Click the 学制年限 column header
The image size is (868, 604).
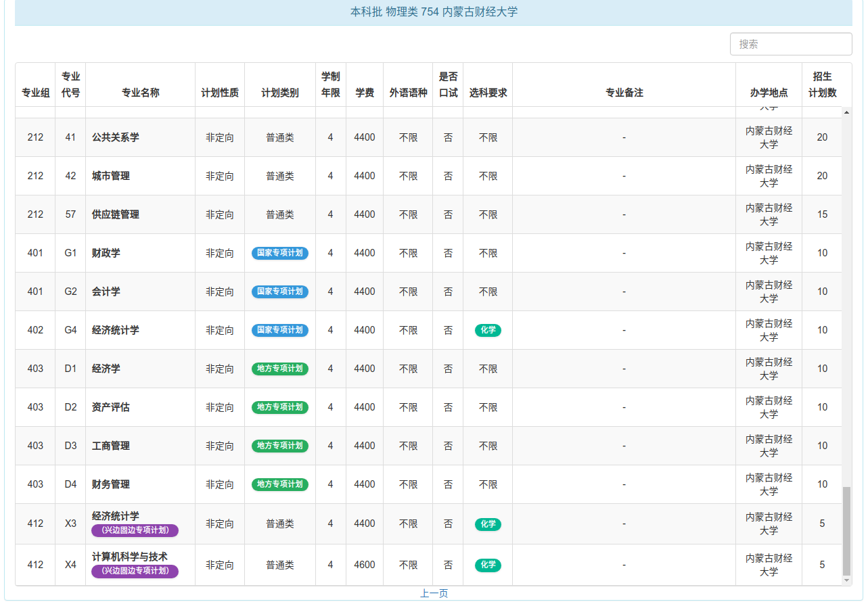pos(331,85)
